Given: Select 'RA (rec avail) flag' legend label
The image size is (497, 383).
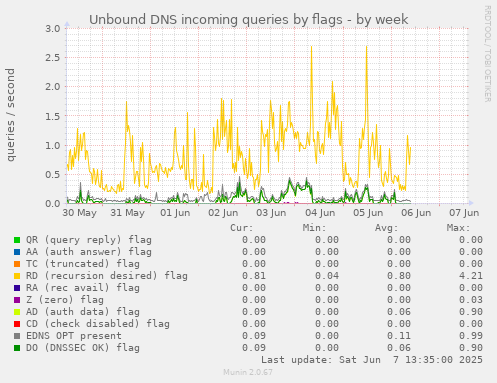Looking at the screenshot, I should point(83,288).
